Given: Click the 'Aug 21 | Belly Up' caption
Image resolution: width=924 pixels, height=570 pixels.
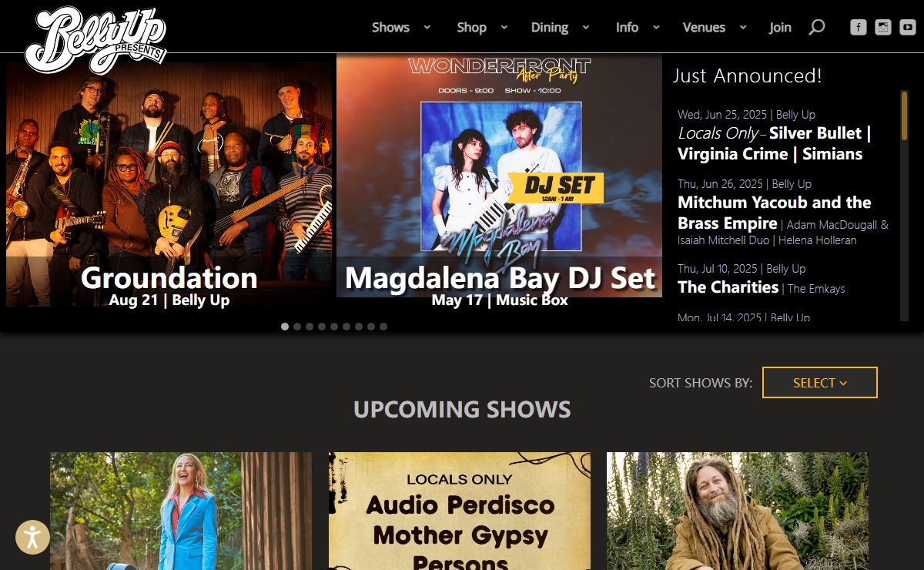Looking at the screenshot, I should (169, 300).
